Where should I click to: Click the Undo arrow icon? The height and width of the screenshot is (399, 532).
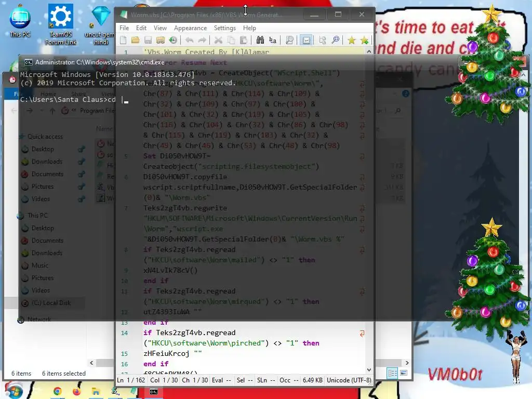[x=189, y=41]
